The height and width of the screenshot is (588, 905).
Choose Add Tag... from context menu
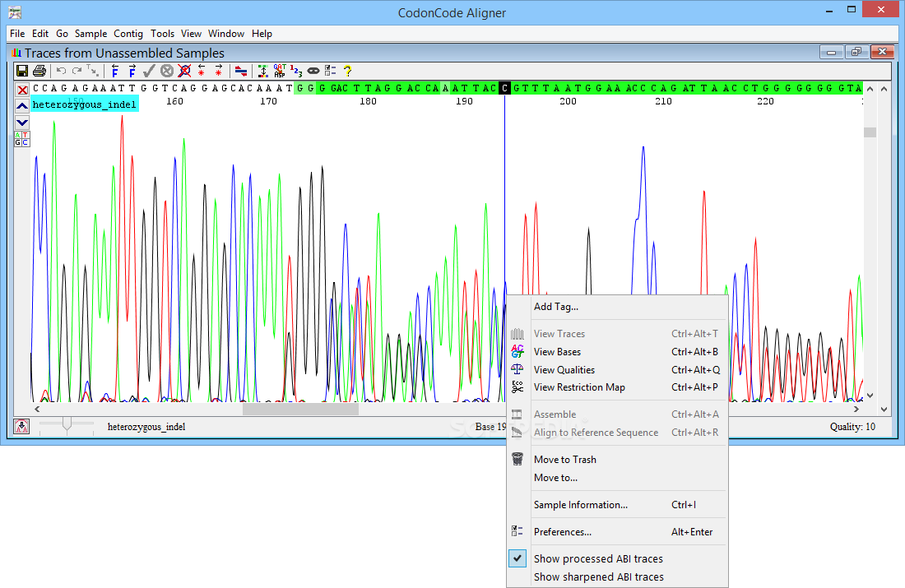point(618,307)
